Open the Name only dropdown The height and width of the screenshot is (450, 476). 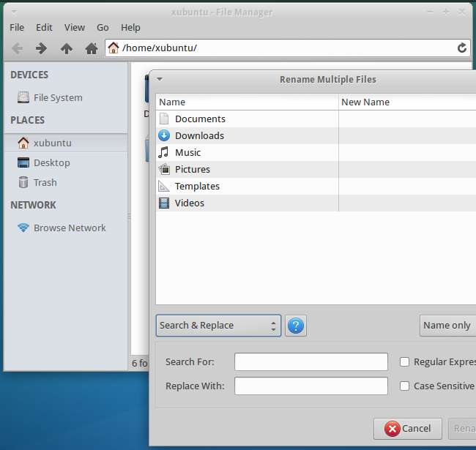pos(447,326)
